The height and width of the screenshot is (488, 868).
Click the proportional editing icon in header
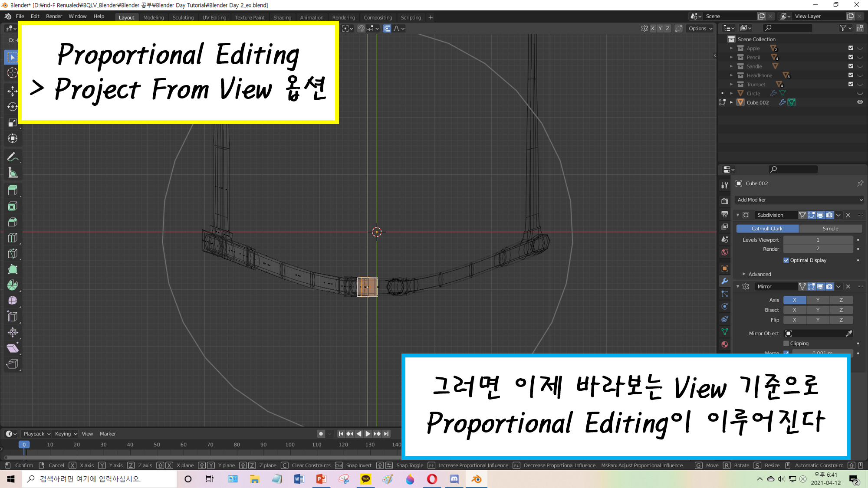pyautogui.click(x=387, y=29)
